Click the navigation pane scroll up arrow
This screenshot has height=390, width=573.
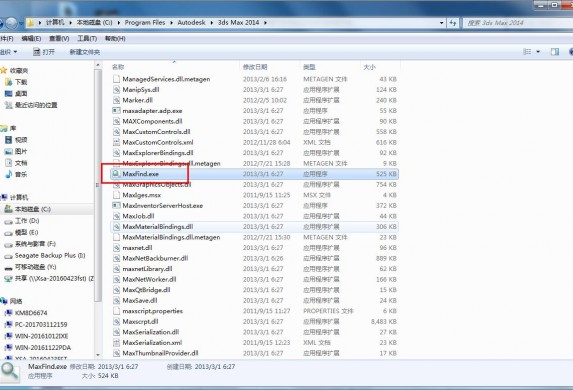point(98,65)
